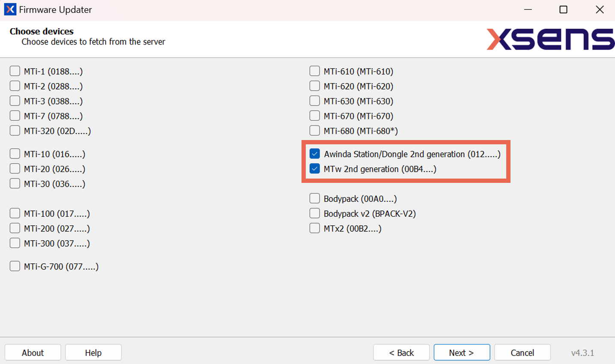615x364 pixels.
Task: Select MTi-100 (017.....) device
Action: point(15,213)
